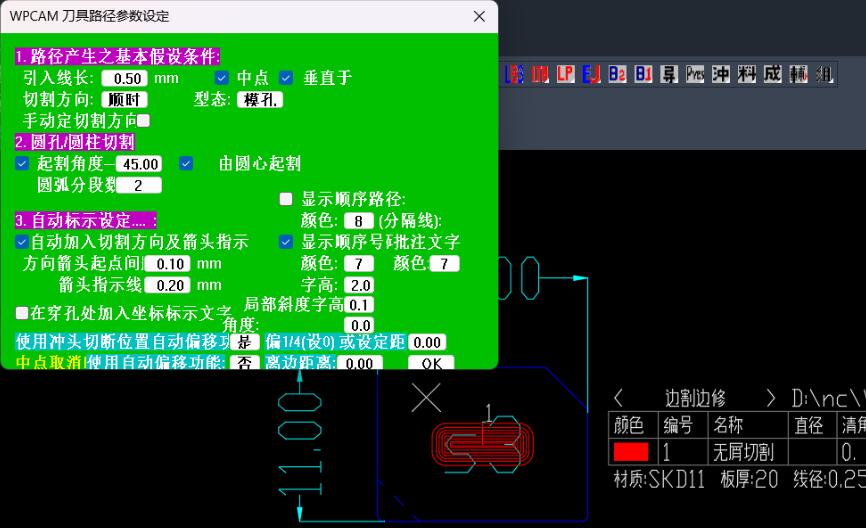
Task: Open the Pres toolbar icon
Action: pyautogui.click(x=695, y=74)
